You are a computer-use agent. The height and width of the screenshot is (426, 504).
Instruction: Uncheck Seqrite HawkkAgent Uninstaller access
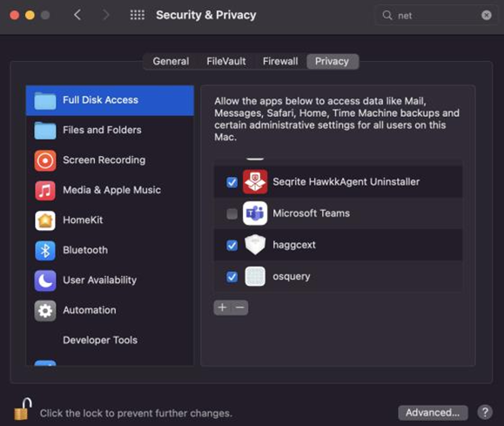click(232, 182)
